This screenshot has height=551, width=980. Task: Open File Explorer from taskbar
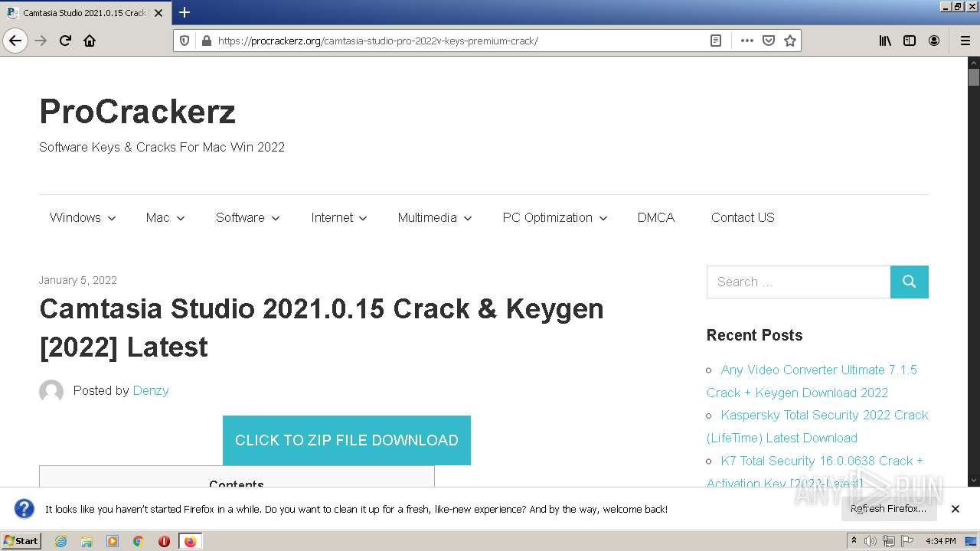[x=87, y=541]
